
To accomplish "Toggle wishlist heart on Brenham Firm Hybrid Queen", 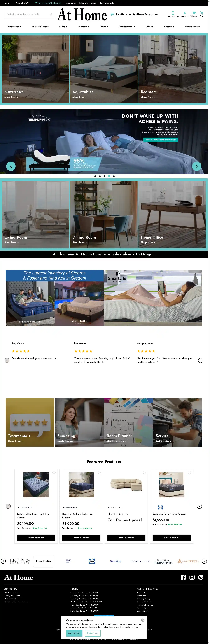I will tap(189, 473).
